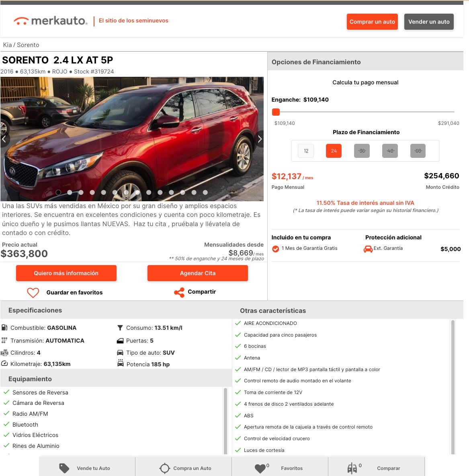Click the heart icon to save favorites

click(x=33, y=293)
